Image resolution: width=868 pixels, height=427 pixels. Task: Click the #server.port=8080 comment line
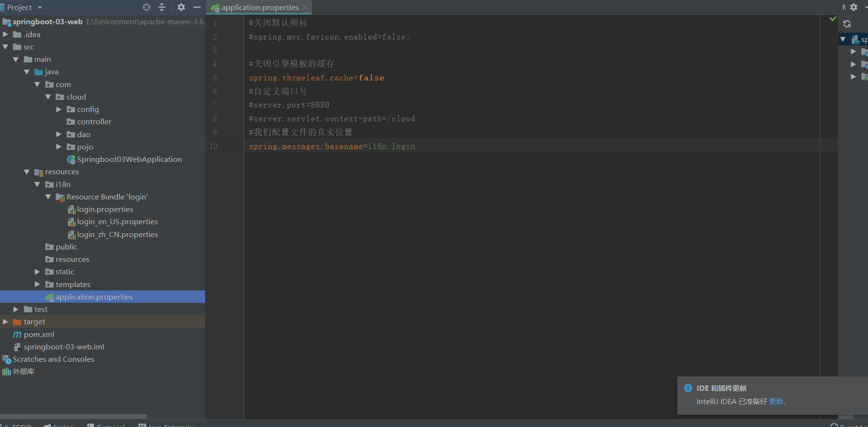tap(289, 105)
